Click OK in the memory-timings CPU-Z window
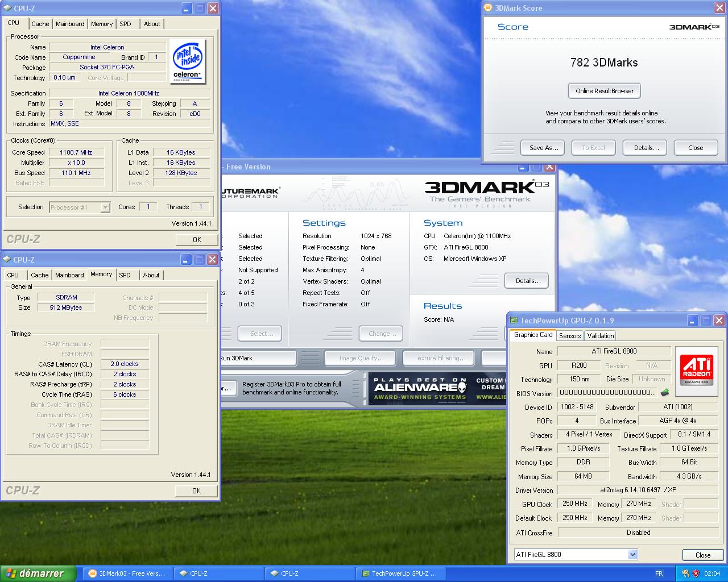 (x=196, y=491)
